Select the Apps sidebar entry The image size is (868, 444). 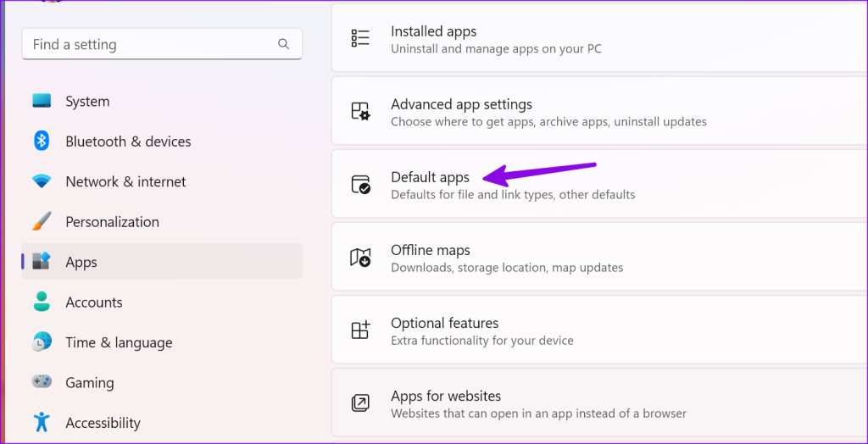pyautogui.click(x=162, y=261)
